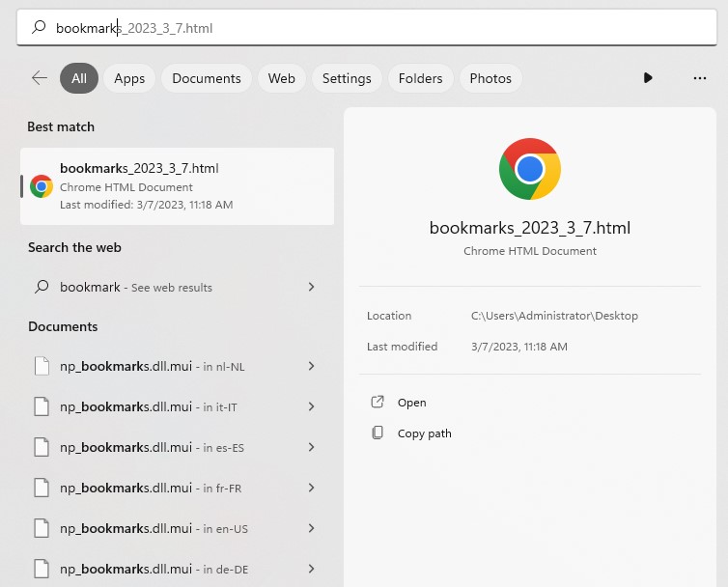Click the Chrome icon in best match result
The height and width of the screenshot is (587, 728).
pos(42,186)
